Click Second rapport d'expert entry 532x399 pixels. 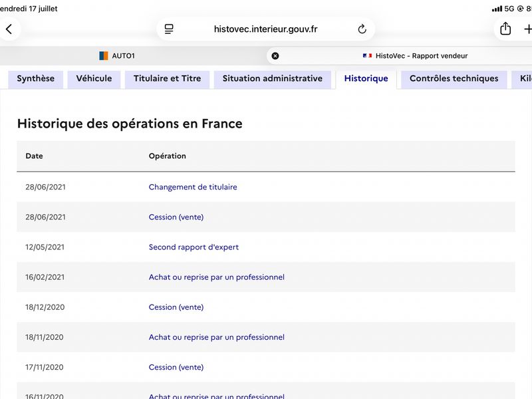[194, 247]
